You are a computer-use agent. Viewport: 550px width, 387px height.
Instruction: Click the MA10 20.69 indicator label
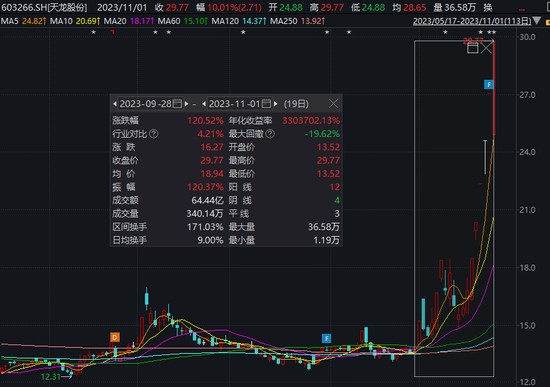[x=75, y=21]
